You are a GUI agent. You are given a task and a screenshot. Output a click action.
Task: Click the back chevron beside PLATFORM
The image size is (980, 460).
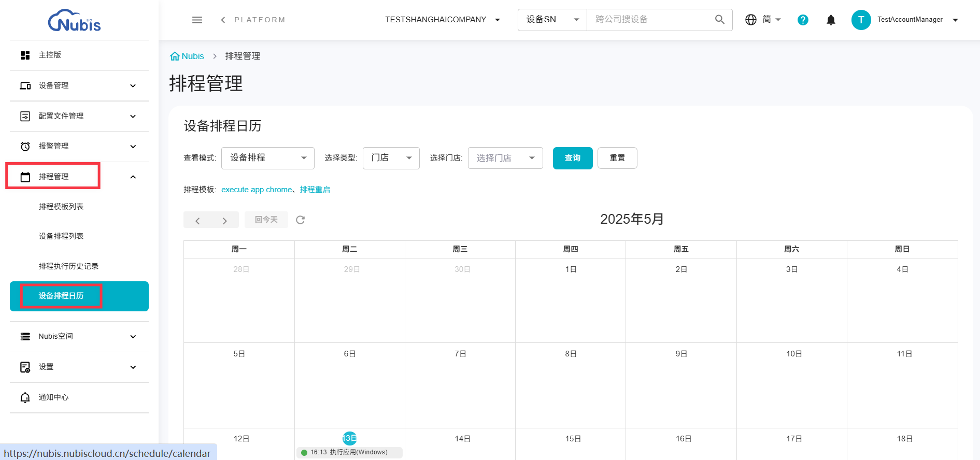[223, 20]
